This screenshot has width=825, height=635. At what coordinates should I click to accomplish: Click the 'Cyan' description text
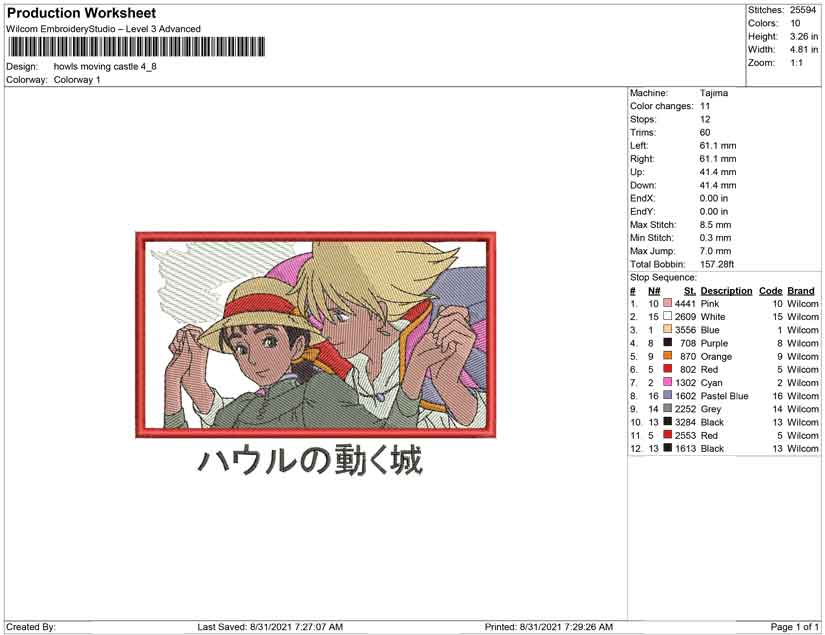point(711,382)
